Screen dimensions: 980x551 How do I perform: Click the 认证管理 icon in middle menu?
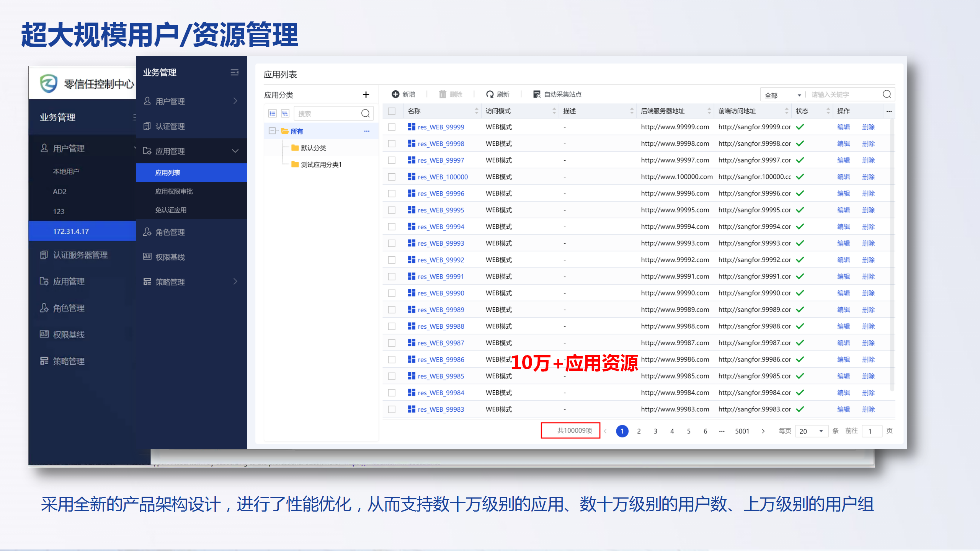(147, 126)
